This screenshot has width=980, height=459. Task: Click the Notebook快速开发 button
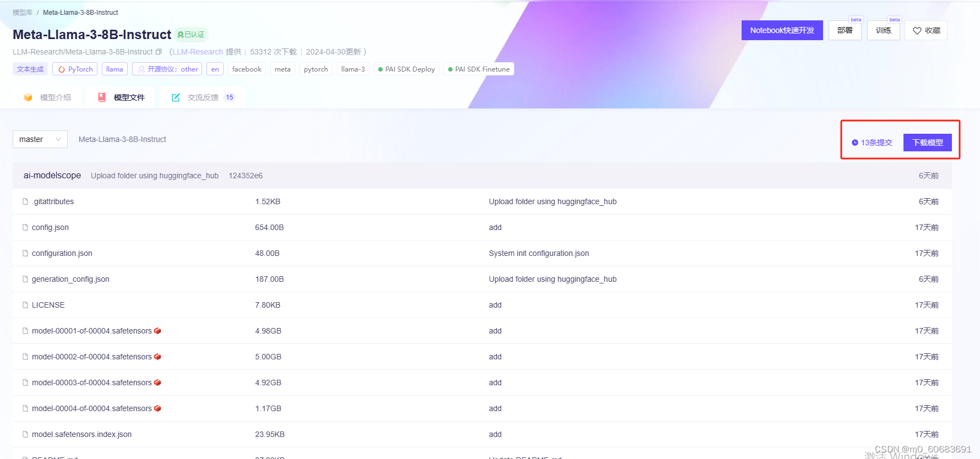[x=782, y=30]
